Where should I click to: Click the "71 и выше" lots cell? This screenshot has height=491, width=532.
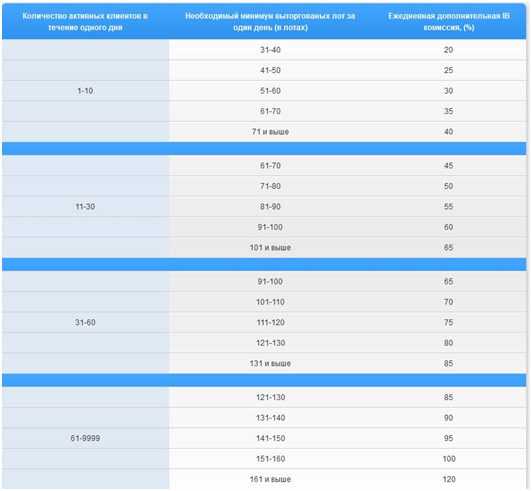[x=270, y=132]
